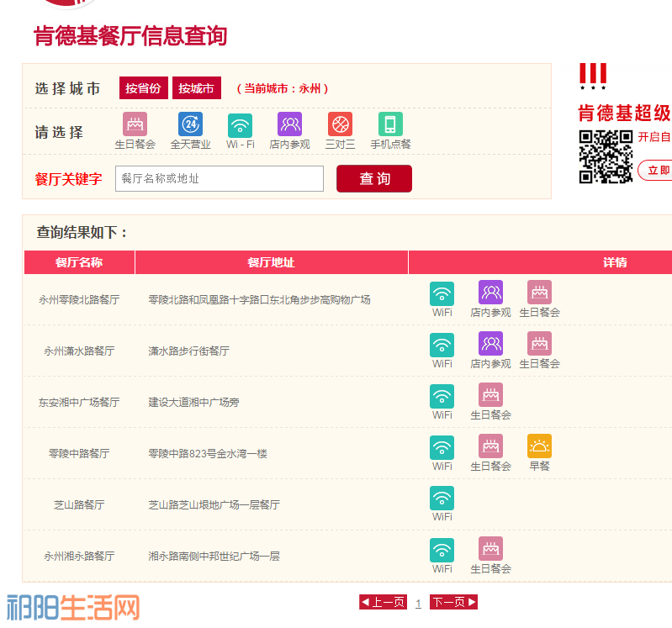Viewport: 672px width, 628px height.
Task: Click 生日餐会 icon in 永州零陵北路餐厅 row
Action: point(540,293)
